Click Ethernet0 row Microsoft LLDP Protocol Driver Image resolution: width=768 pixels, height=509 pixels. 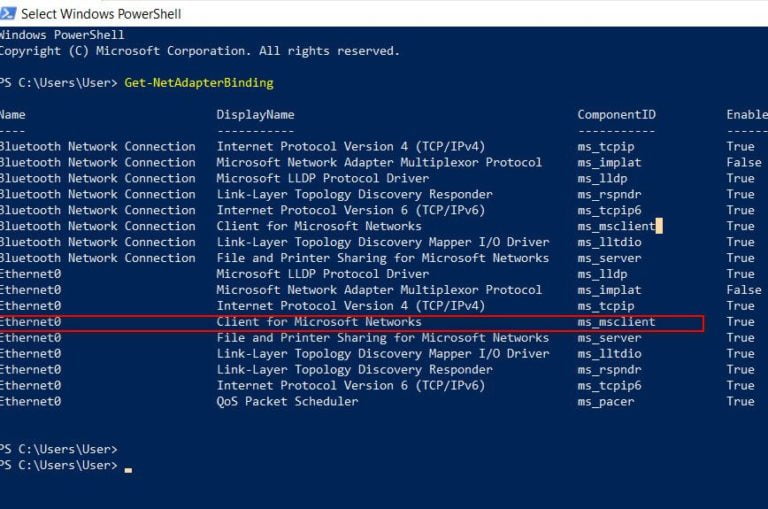323,274
